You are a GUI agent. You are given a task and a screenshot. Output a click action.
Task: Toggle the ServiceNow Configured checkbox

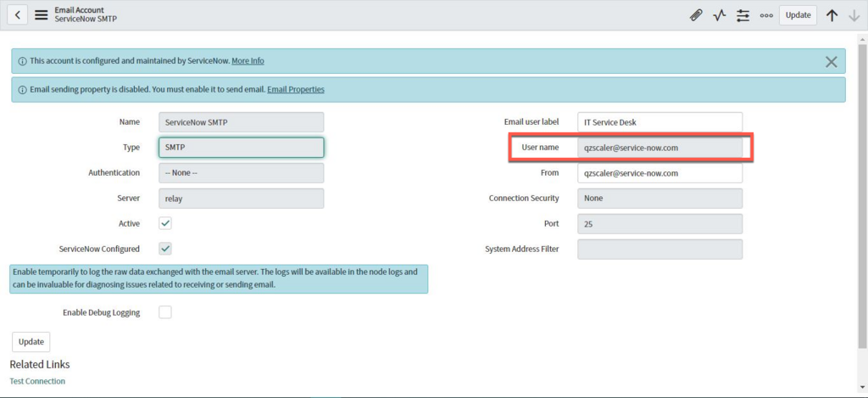click(165, 249)
